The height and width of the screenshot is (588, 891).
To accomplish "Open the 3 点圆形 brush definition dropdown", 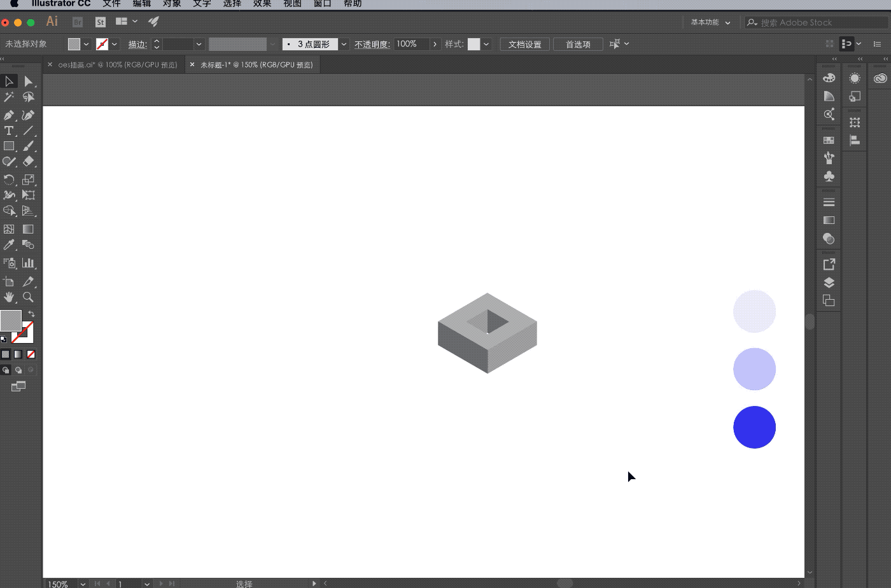I will click(x=344, y=45).
